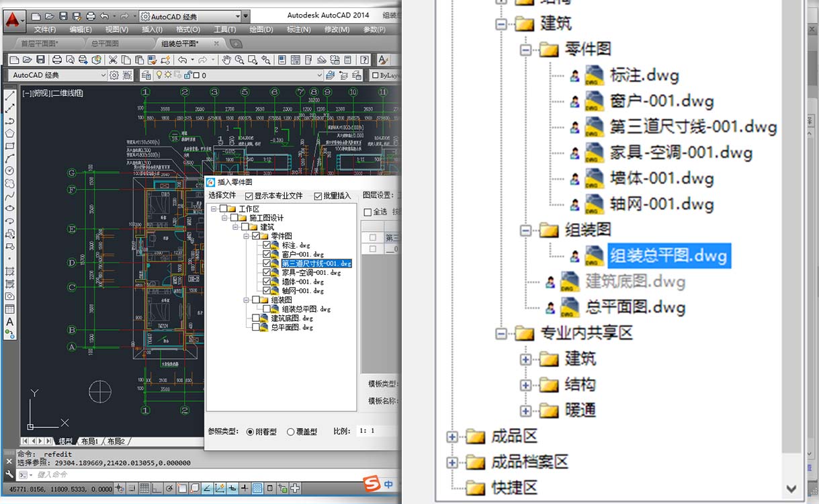Collapse the 专业内共享区 folder node
Viewport: 819px width, 504px height.
(x=501, y=333)
